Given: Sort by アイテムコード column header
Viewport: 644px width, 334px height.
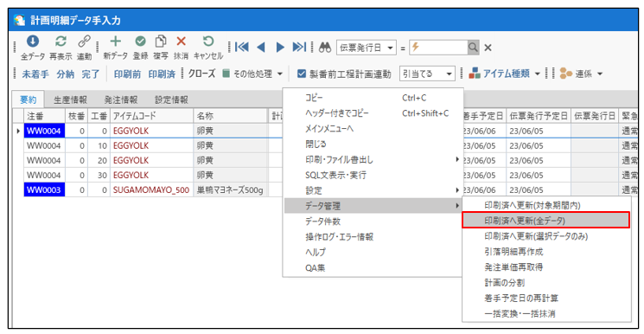Looking at the screenshot, I should (x=151, y=116).
